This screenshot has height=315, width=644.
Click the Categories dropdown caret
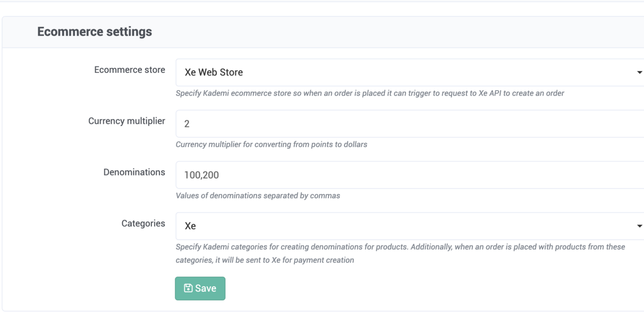639,226
